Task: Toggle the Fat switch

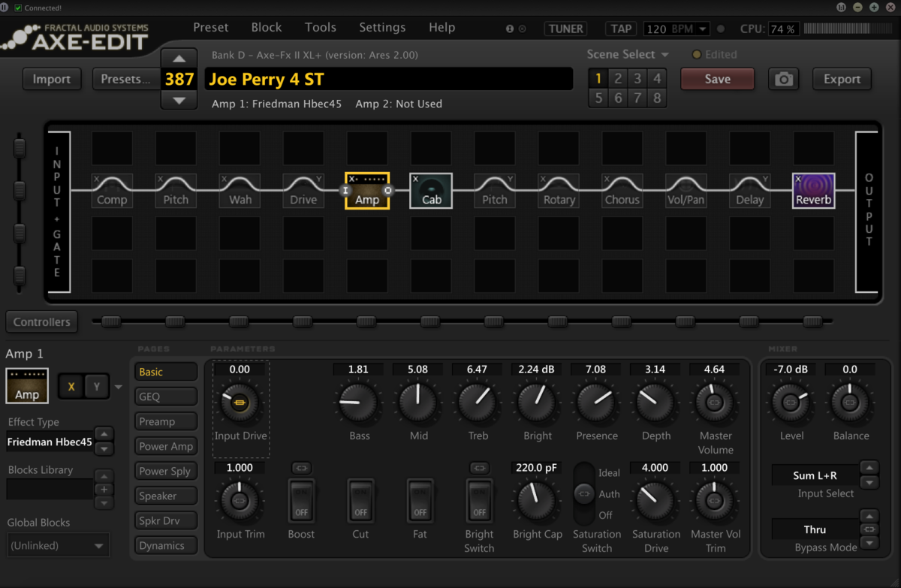Action: (x=420, y=501)
